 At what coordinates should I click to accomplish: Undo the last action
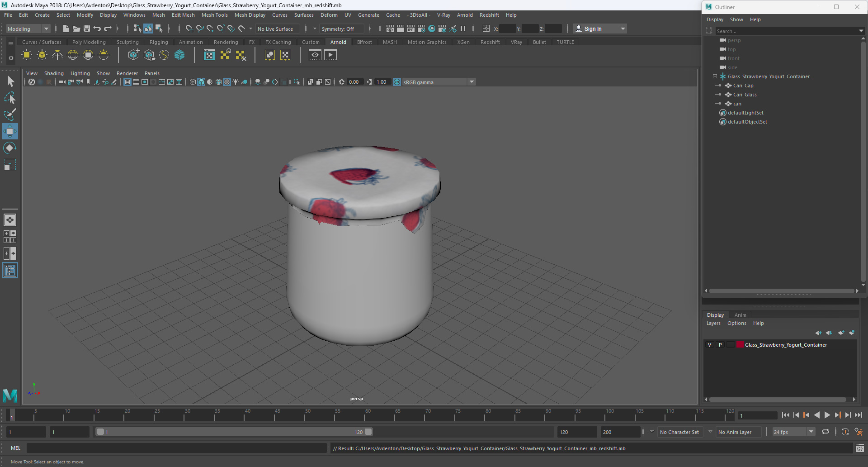point(97,29)
